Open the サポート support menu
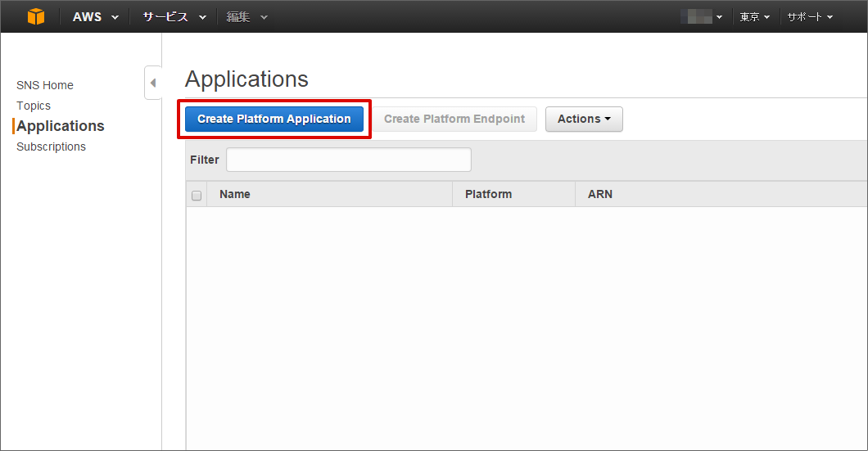This screenshot has width=868, height=451. click(x=811, y=16)
